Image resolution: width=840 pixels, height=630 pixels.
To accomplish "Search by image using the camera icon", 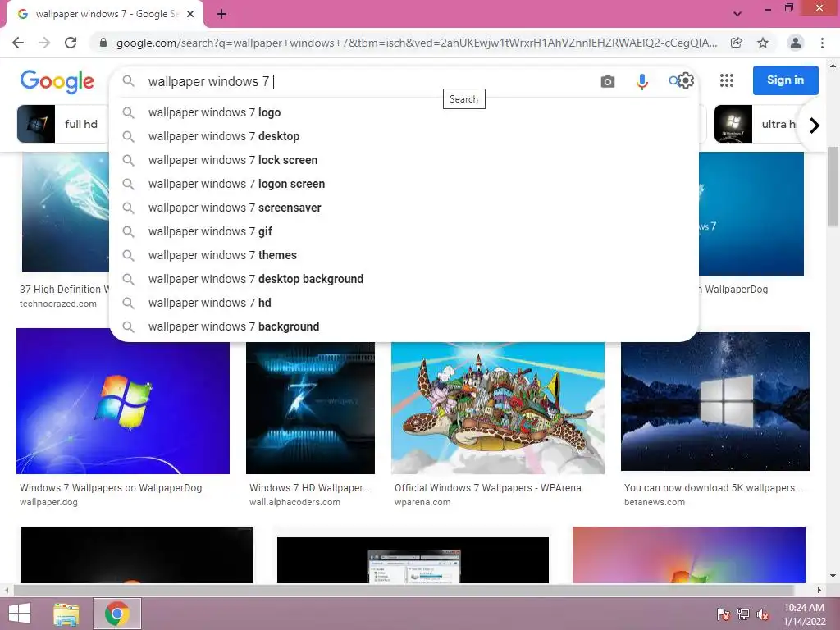I will point(608,81).
